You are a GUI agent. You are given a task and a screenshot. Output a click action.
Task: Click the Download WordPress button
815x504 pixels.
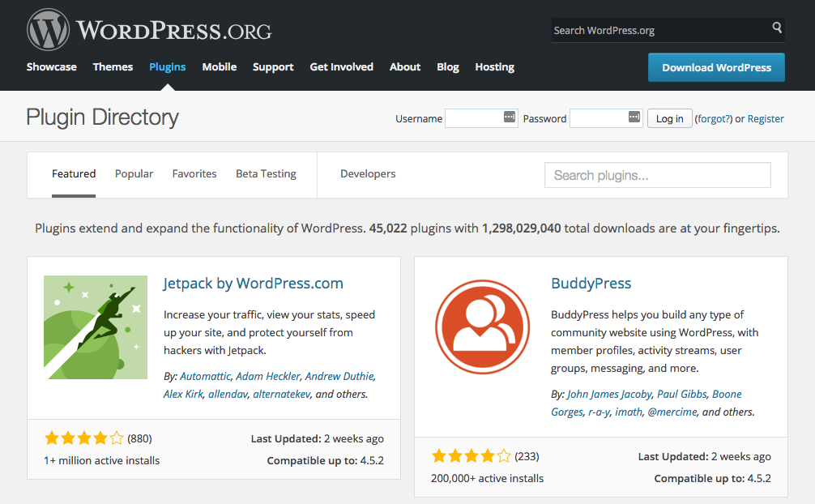716,67
